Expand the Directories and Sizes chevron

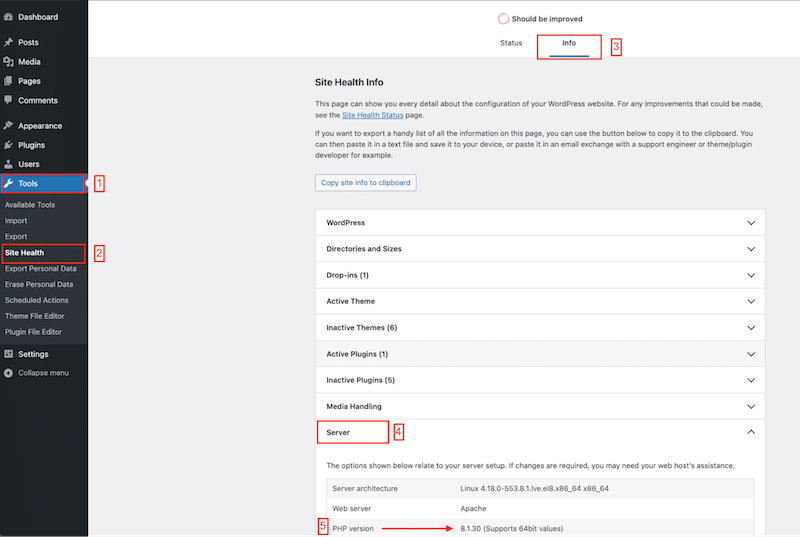[751, 249]
